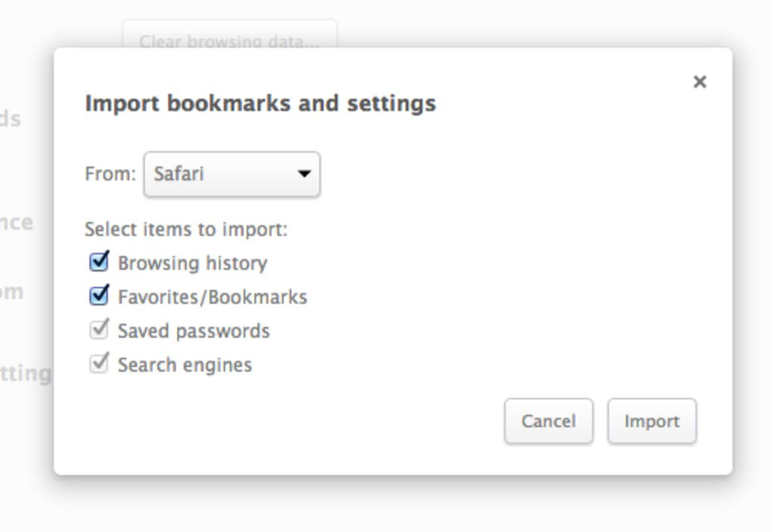
Task: Uncheck the Favorites/Bookmarks checkbox
Action: pyautogui.click(x=99, y=296)
